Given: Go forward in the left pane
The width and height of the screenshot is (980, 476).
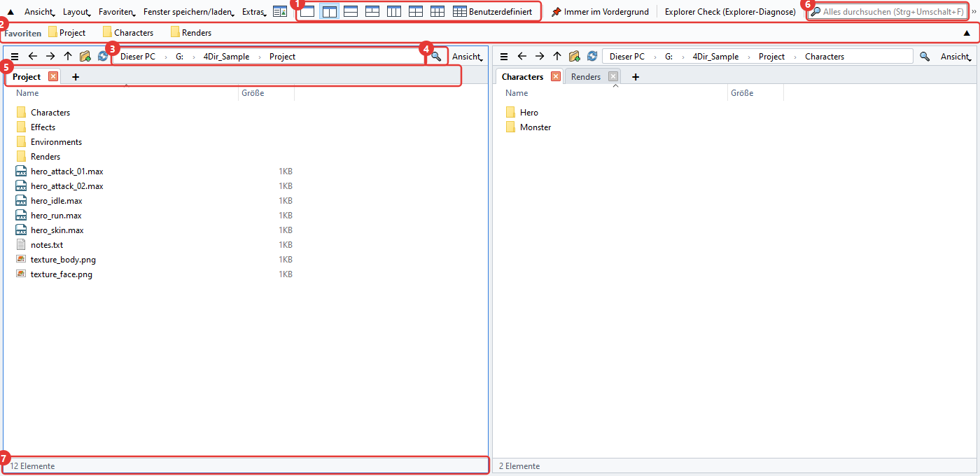Looking at the screenshot, I should coord(50,57).
